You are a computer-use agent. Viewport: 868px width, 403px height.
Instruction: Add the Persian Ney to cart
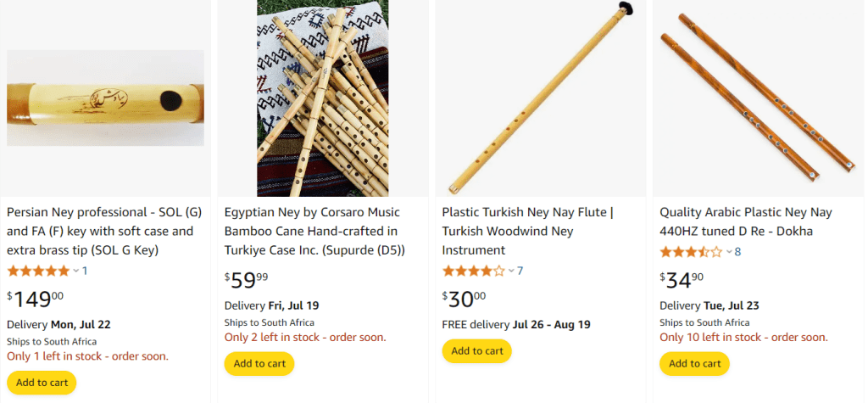[42, 383]
